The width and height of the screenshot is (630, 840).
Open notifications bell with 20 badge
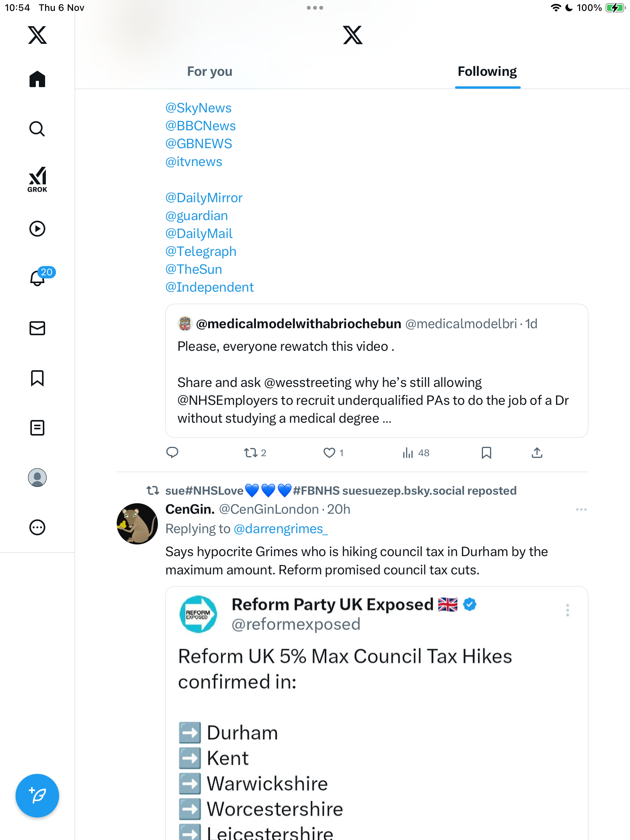(38, 278)
